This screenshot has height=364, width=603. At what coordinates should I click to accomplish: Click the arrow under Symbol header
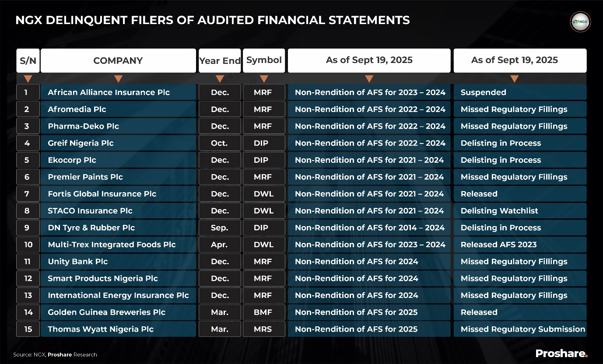coord(264,79)
